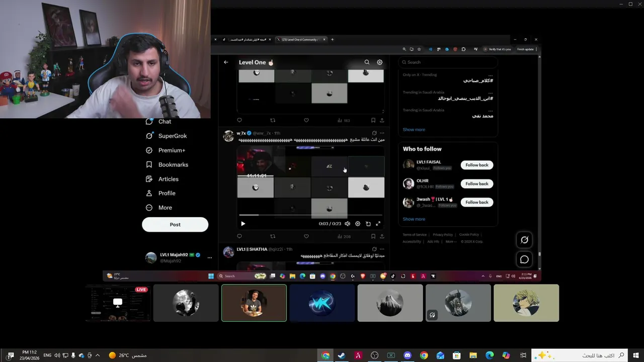Repost the post with 183 views
Viewport: 644px width, 362px height.
[x=273, y=120]
